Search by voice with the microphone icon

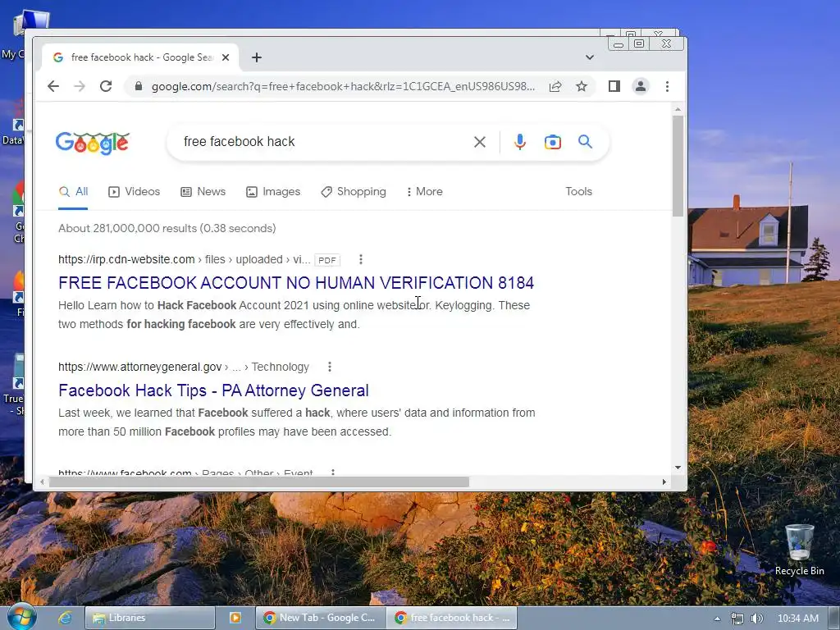[x=519, y=142]
